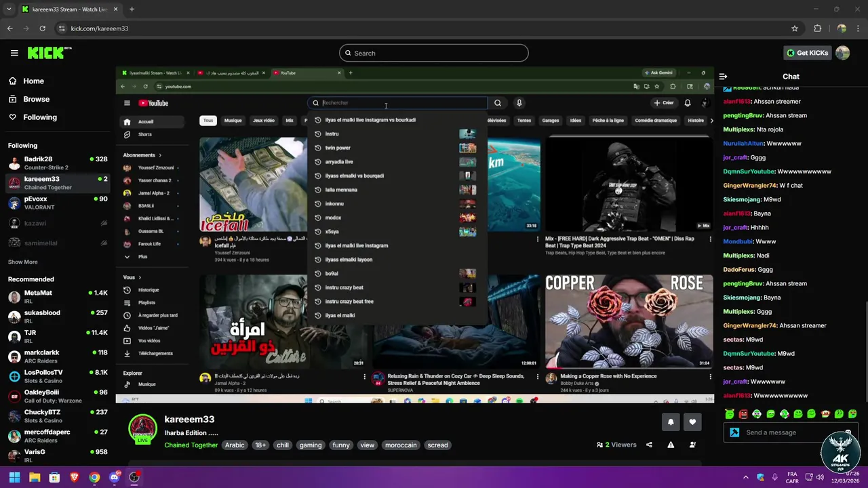This screenshot has height=488, width=868.
Task: Click the live stream video player
Action: pos(414,235)
